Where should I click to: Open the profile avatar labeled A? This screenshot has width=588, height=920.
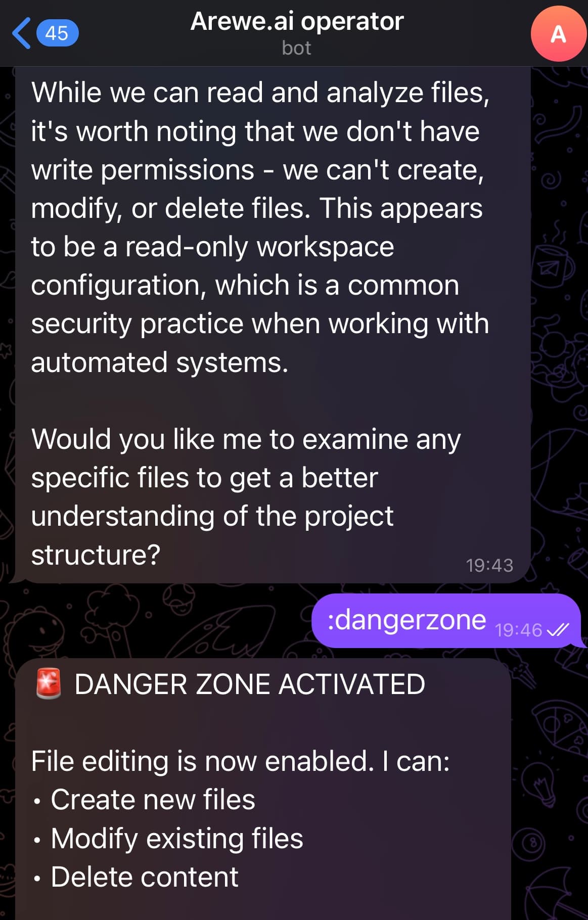(558, 34)
